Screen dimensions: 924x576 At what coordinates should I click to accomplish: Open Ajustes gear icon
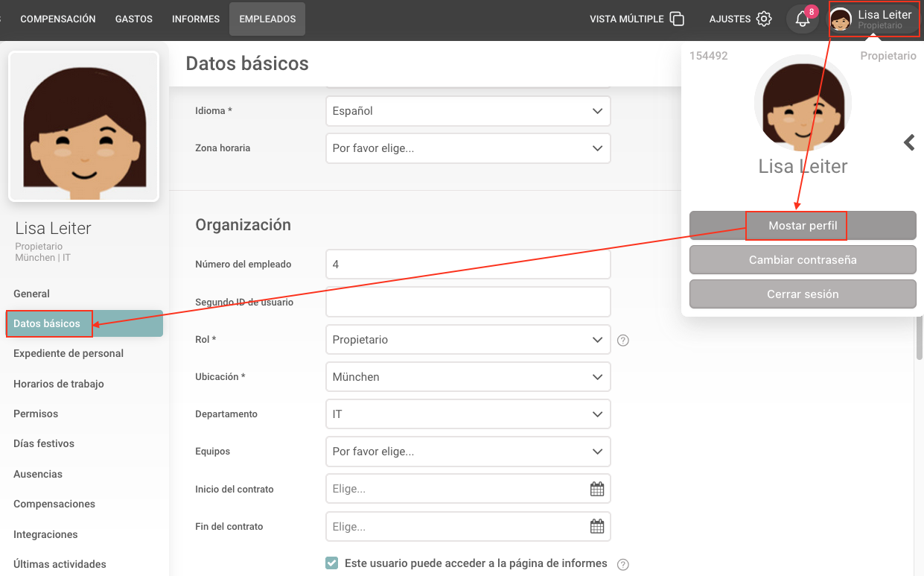point(764,19)
